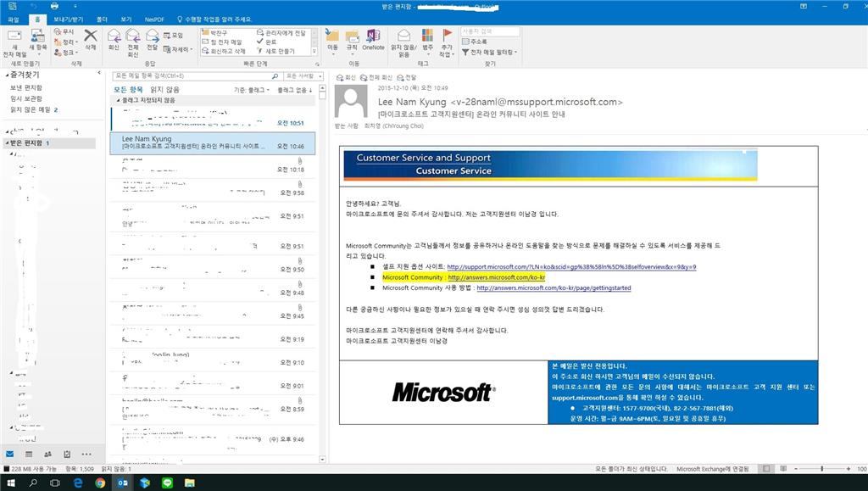The height and width of the screenshot is (491, 868).
Task: Click the 무시 ignore conversation icon
Action: 64,31
